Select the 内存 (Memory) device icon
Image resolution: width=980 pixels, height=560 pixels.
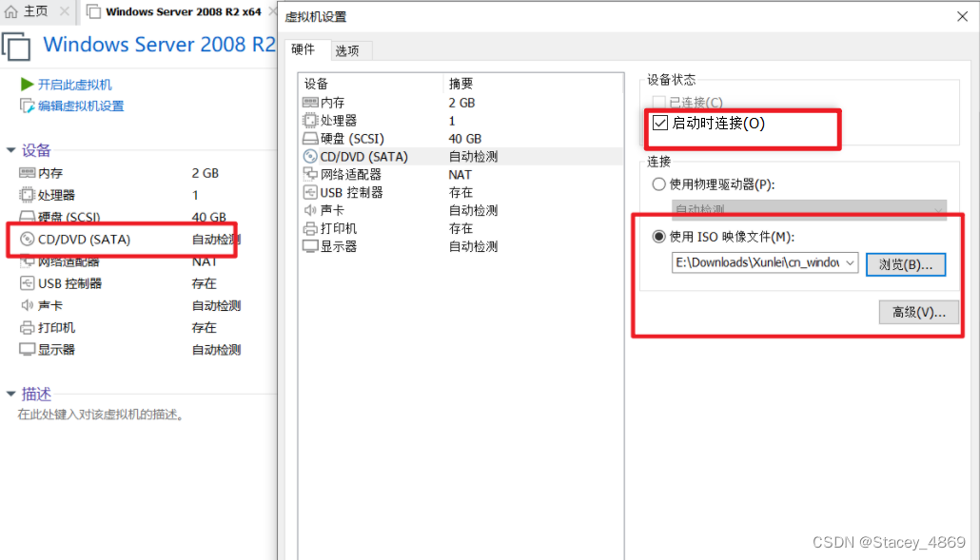pos(308,102)
